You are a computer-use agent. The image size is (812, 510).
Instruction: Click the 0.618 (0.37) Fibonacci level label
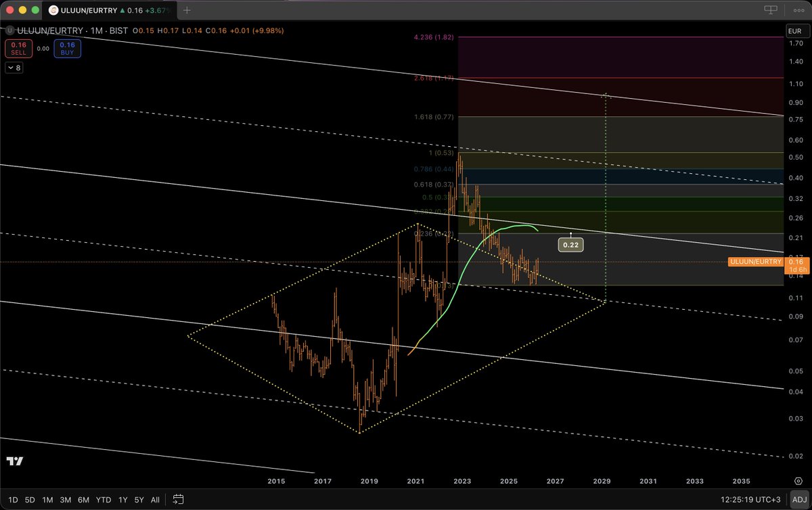click(x=434, y=185)
